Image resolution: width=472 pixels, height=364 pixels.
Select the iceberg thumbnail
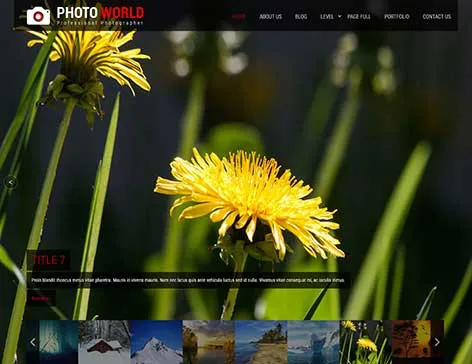pyautogui.click(x=313, y=342)
